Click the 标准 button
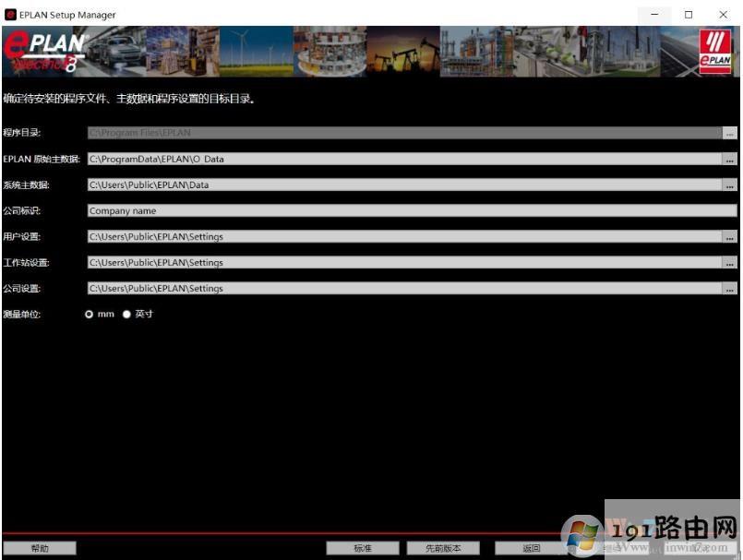 [363, 547]
